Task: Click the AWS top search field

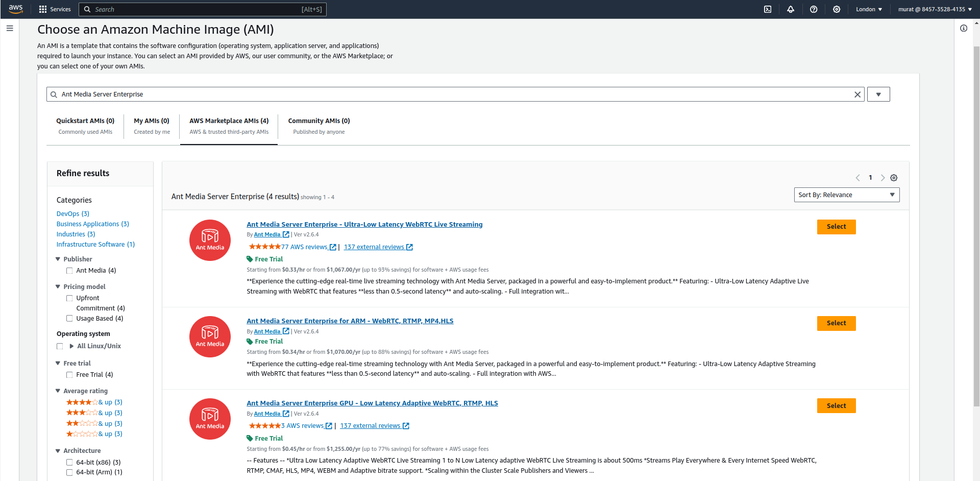Action: click(203, 9)
